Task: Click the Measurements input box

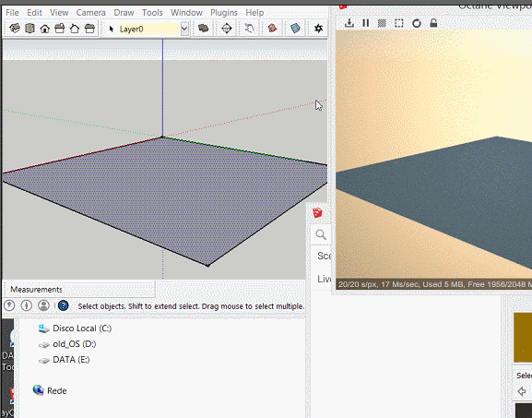Action: (x=108, y=290)
